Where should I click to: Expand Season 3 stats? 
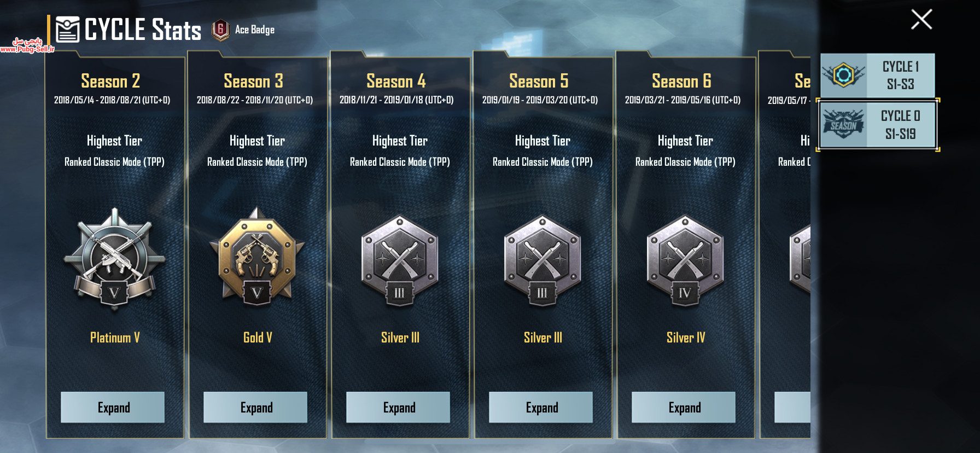point(255,407)
